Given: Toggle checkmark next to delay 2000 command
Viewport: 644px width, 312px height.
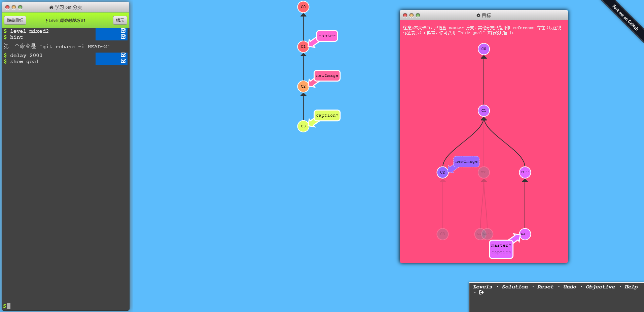Looking at the screenshot, I should tap(123, 55).
